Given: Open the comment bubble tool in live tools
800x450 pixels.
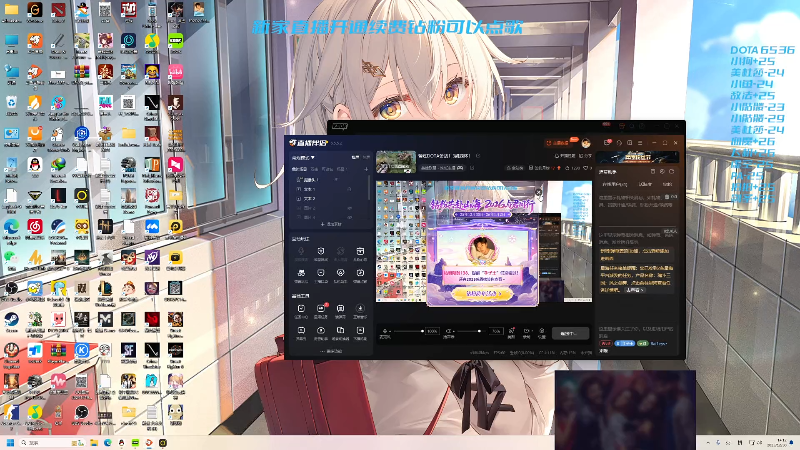Looking at the screenshot, I should coord(340,308).
